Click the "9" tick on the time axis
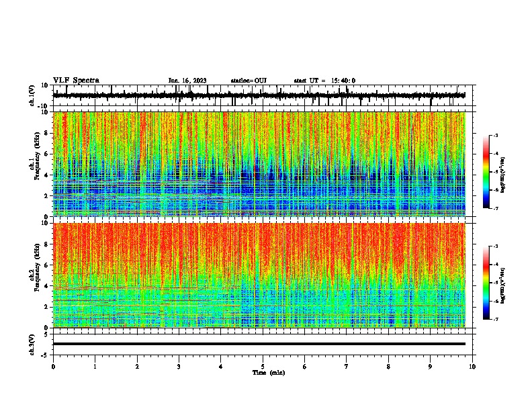 pos(430,367)
